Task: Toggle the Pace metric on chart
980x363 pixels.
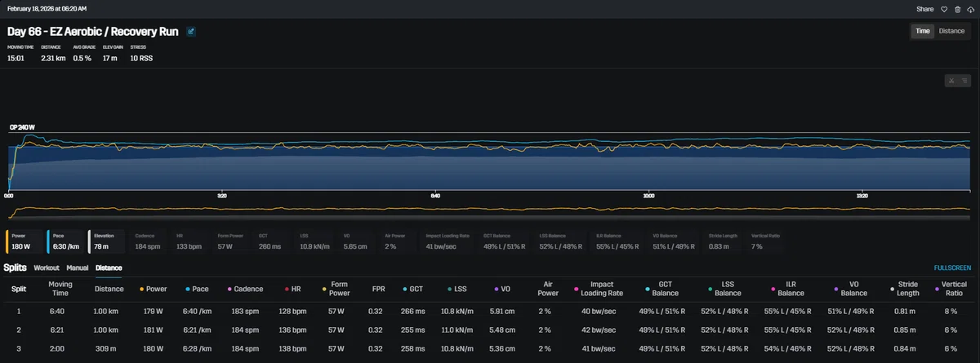Action: tap(65, 241)
